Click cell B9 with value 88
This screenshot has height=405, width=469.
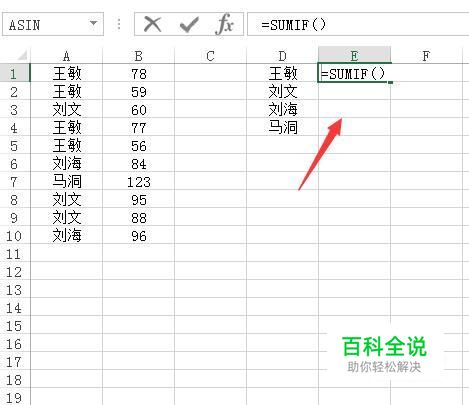[138, 217]
